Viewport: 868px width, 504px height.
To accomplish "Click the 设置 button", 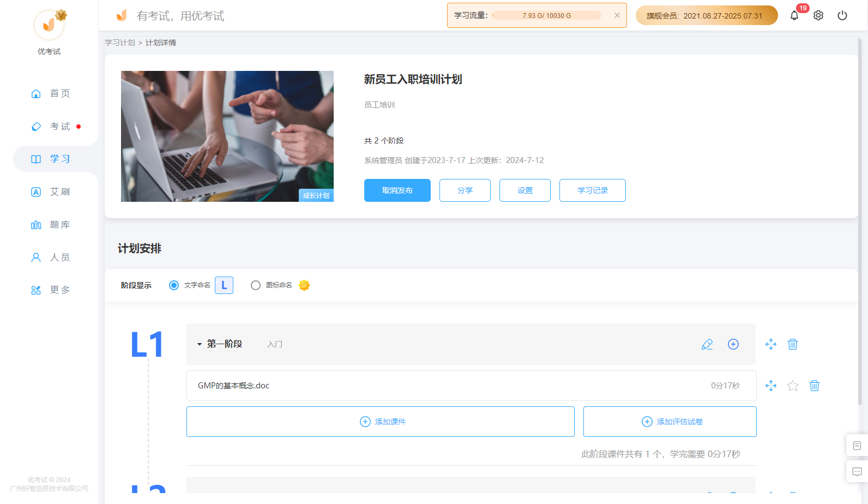I will point(525,190).
